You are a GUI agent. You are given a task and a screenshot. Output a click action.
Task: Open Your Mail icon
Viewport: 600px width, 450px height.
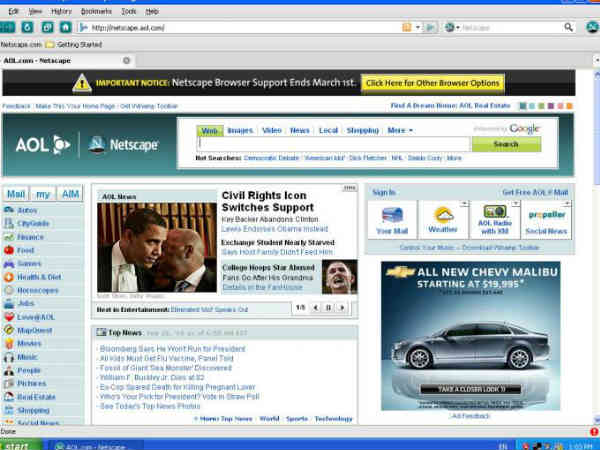(x=391, y=219)
